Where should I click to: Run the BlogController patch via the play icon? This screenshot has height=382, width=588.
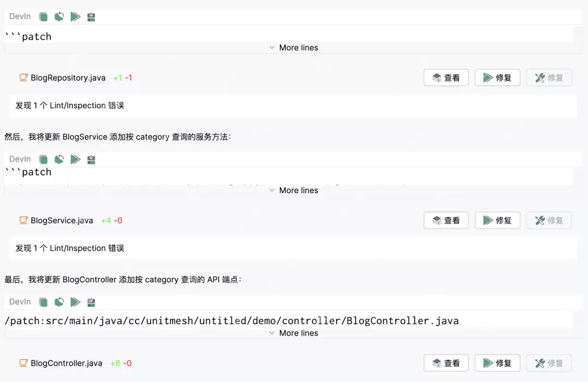pos(76,302)
